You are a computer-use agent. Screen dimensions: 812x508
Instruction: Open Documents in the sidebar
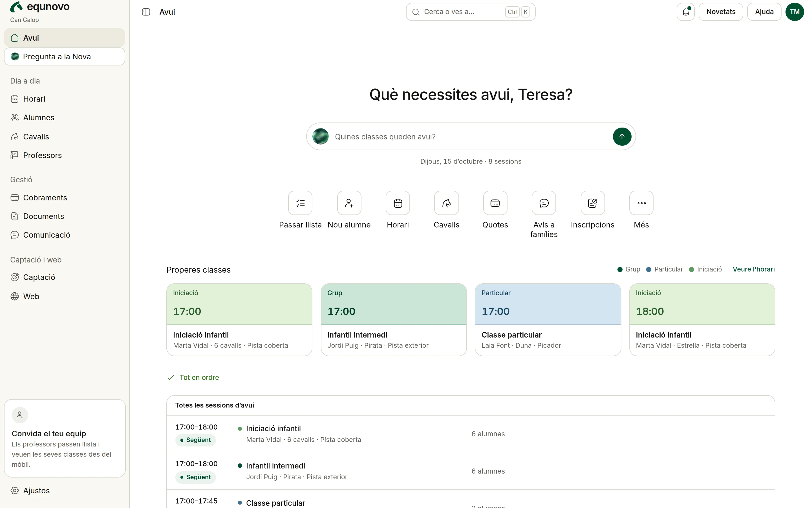click(64, 216)
